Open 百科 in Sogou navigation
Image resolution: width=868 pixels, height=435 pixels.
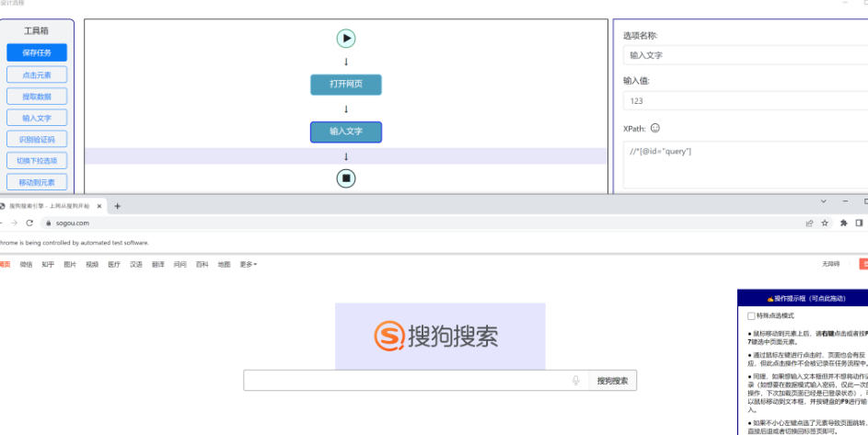(203, 265)
